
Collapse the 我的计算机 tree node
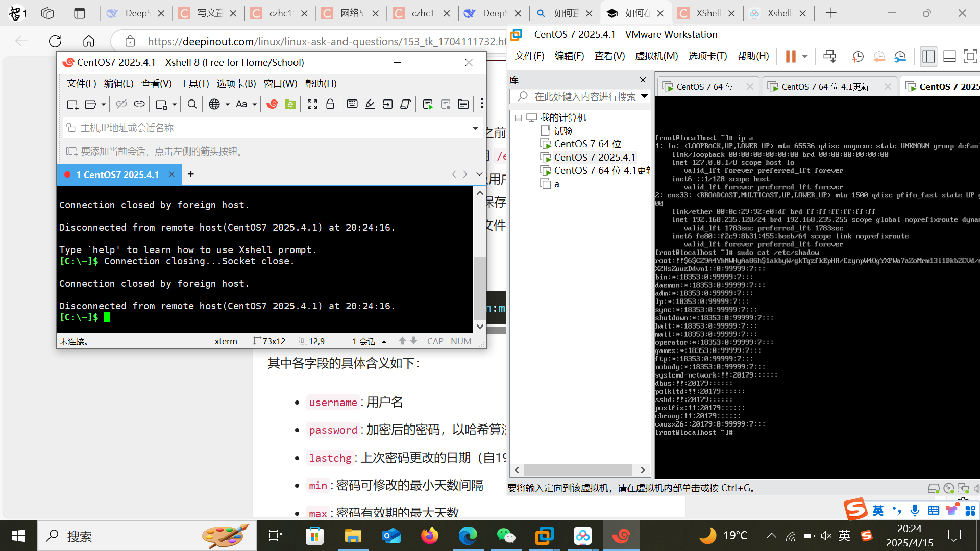click(x=518, y=118)
